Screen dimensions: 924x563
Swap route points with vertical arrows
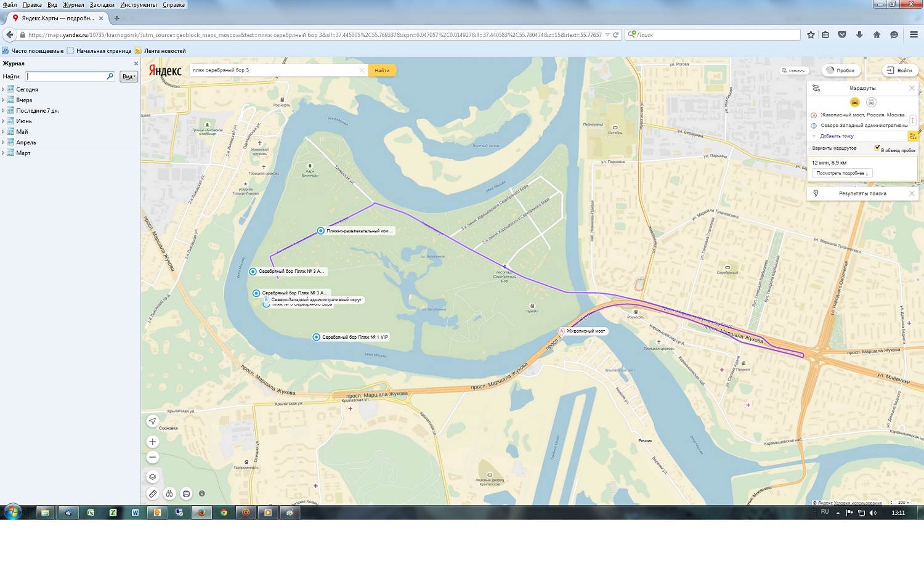point(913,121)
